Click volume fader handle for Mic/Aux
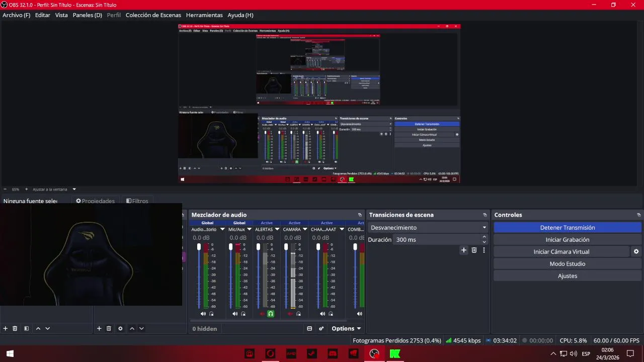 231,247
